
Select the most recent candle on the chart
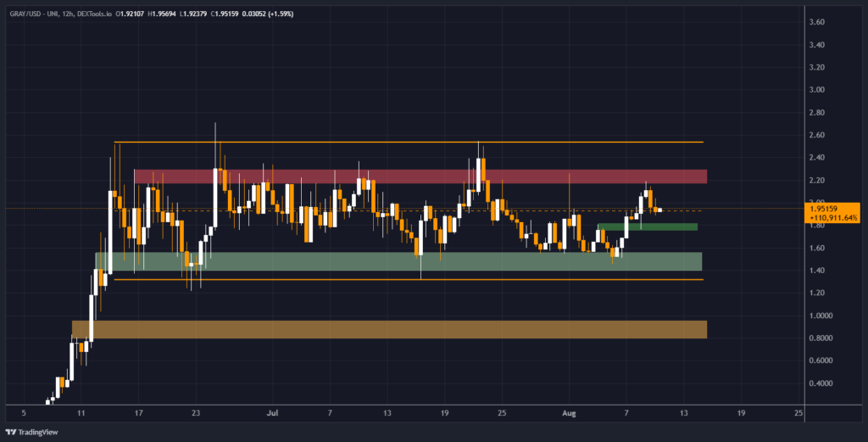pos(658,210)
